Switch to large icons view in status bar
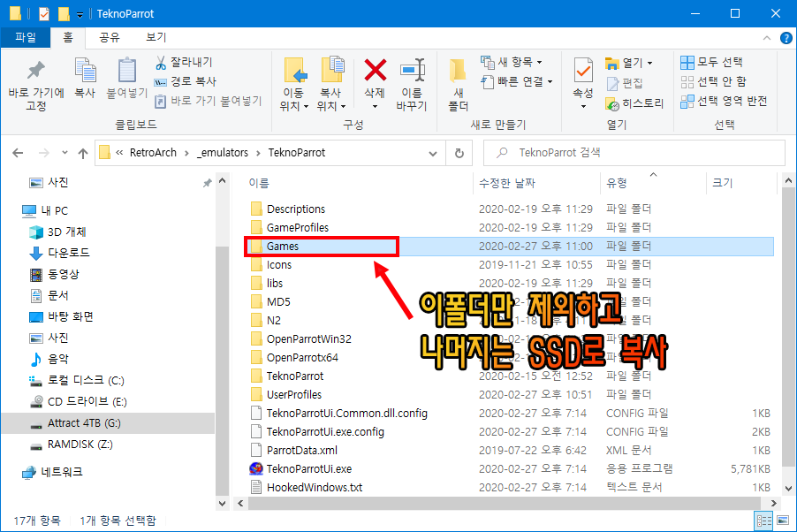 point(783,521)
